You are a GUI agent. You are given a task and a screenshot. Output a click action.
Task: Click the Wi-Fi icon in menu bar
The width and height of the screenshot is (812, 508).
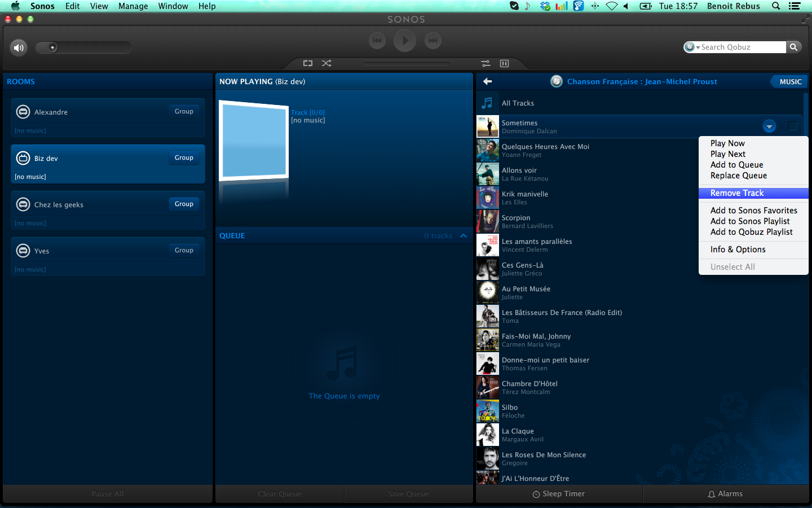(612, 6)
